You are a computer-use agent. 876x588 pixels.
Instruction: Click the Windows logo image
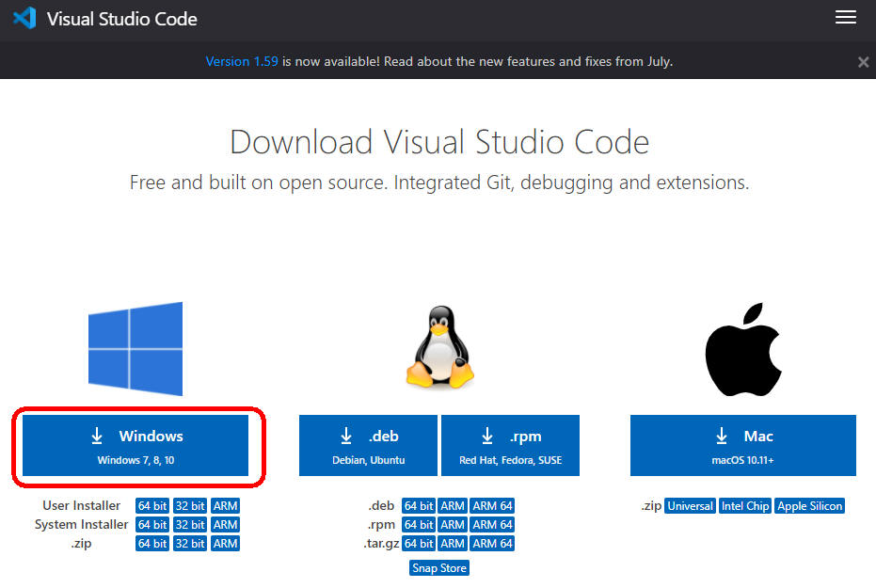[135, 348]
